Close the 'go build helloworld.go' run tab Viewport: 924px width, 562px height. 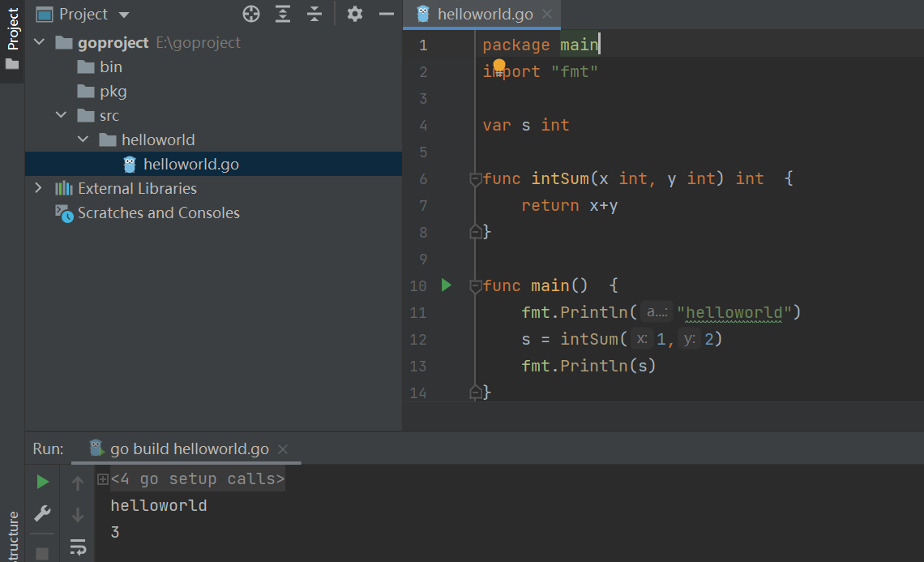pos(283,449)
